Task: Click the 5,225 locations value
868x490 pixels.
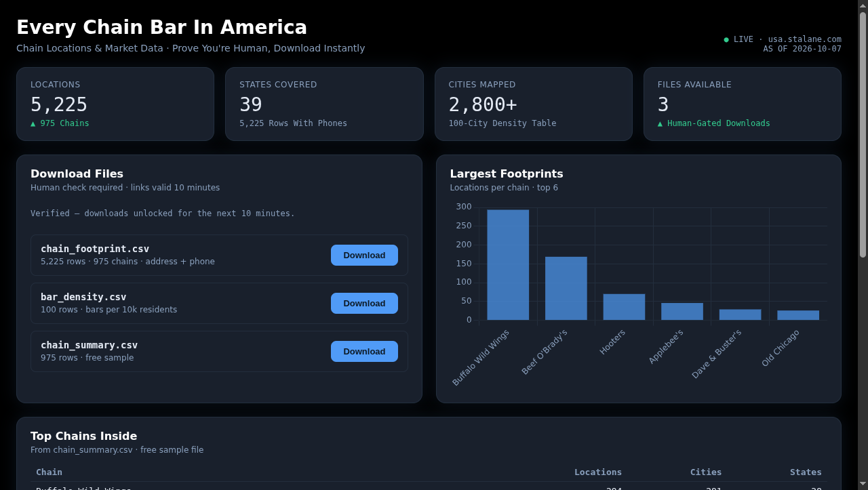Action: pyautogui.click(x=59, y=104)
